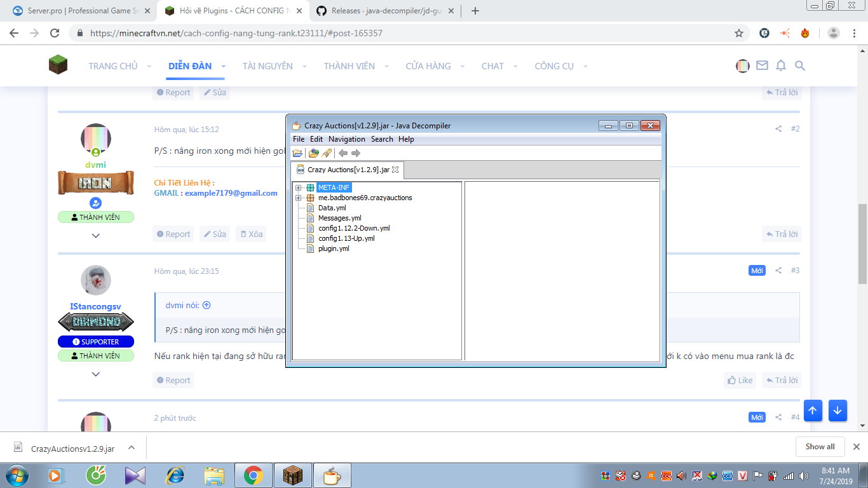Viewport: 868px width, 488px height.
Task: Go back using Java Decompiler's left arrow
Action: (343, 153)
